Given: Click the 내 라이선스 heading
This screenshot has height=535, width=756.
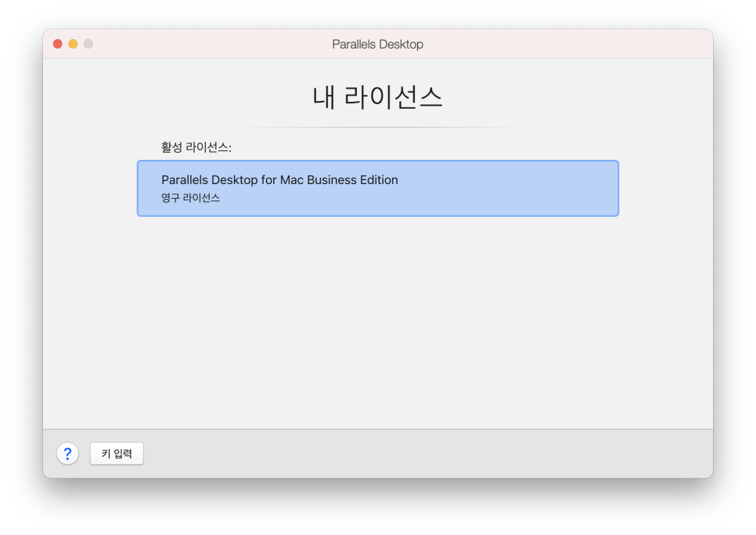Looking at the screenshot, I should (377, 97).
